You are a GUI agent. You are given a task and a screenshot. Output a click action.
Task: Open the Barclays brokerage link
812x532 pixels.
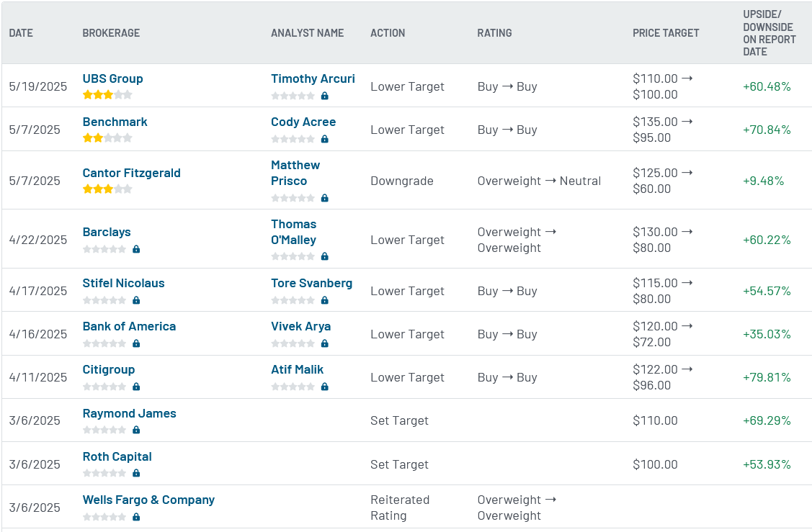107,232
